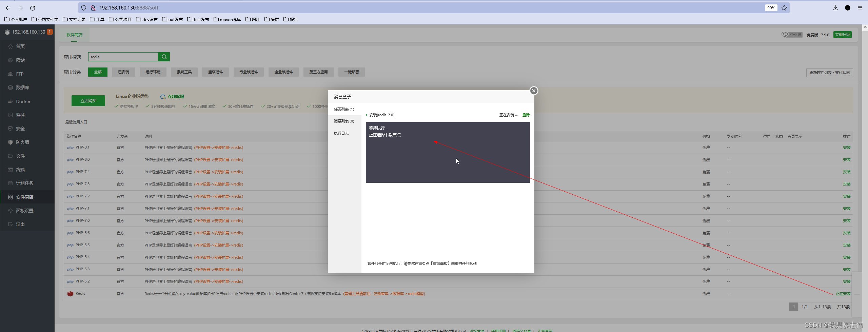
Task: Go to page 1 in the pagination
Action: pyautogui.click(x=794, y=307)
